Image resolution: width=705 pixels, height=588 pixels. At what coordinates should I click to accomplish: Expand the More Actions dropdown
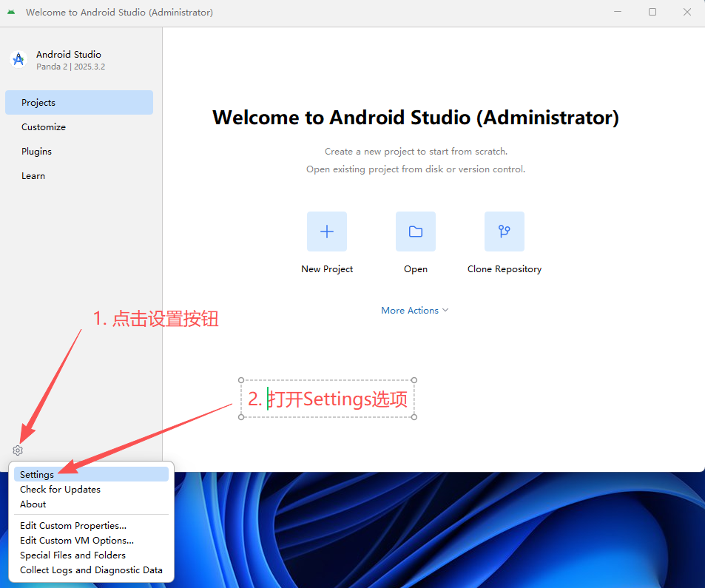414,310
